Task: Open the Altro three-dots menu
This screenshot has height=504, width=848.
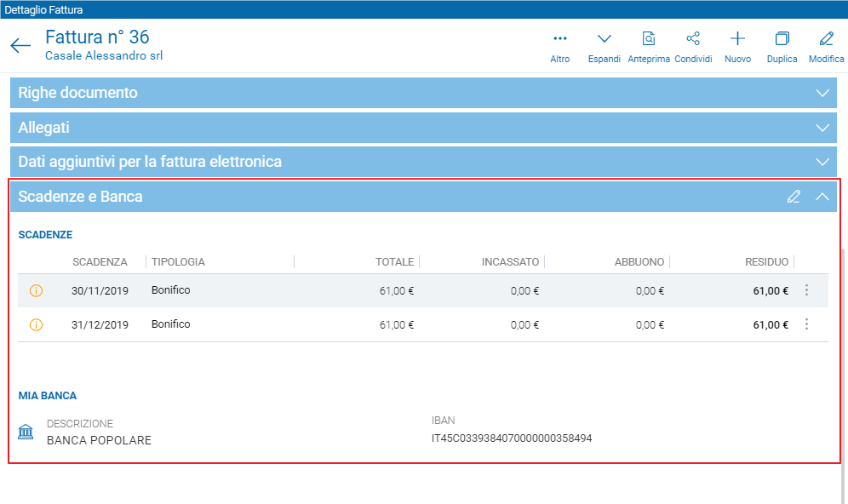Action: (x=559, y=38)
